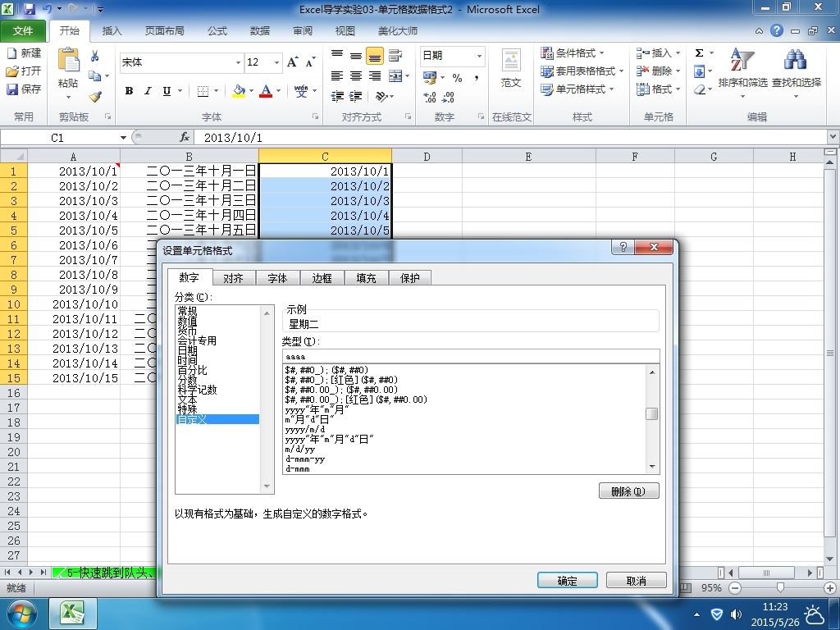Image resolution: width=840 pixels, height=630 pixels.
Task: Click the decrease indent icon
Action: point(337,97)
